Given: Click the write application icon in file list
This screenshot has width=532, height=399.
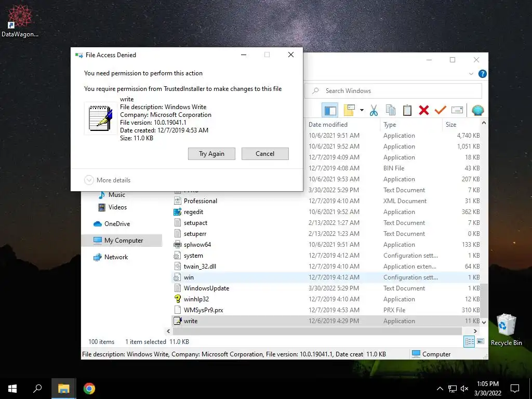Looking at the screenshot, I should 178,321.
